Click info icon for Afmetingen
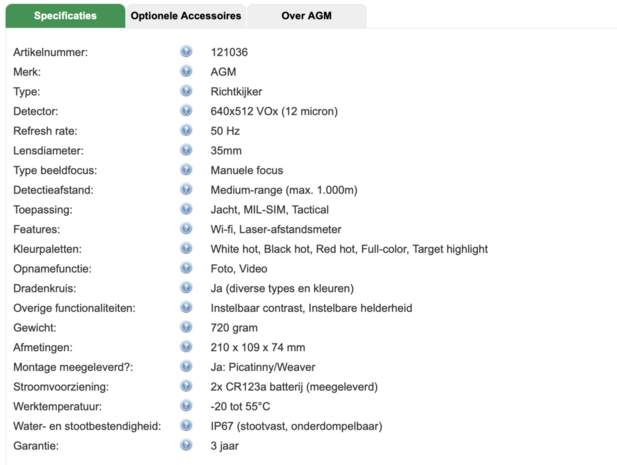 click(x=186, y=347)
